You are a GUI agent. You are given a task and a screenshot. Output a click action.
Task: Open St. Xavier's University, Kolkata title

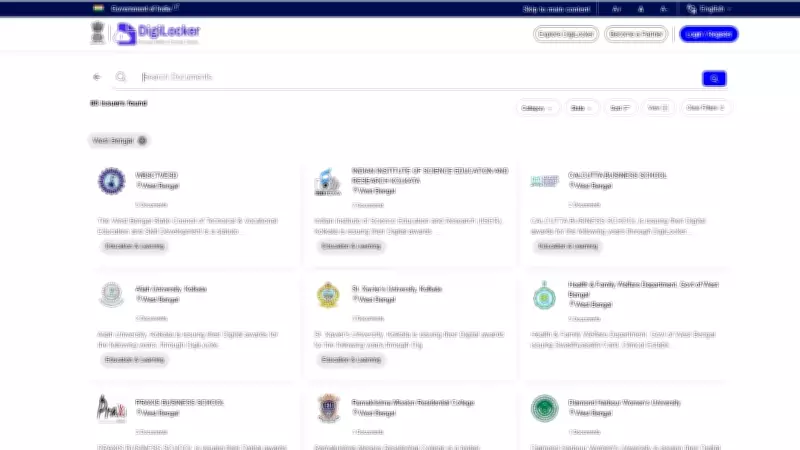[396, 289]
